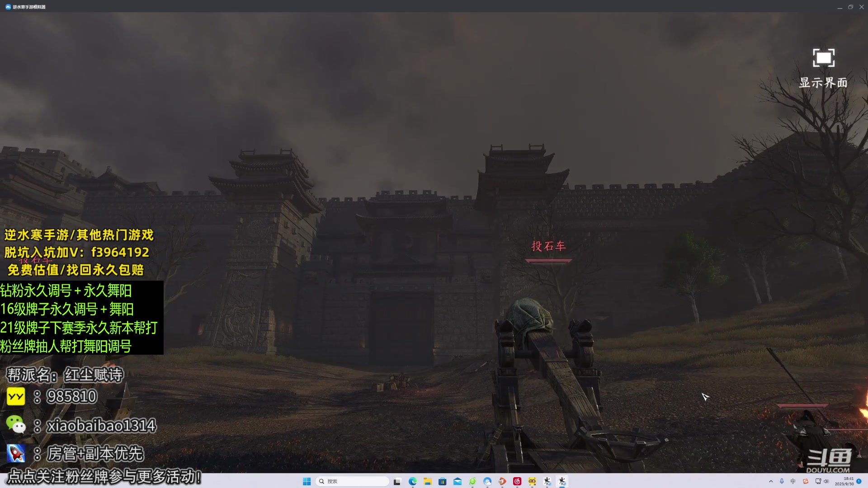868x488 pixels.
Task: Select the line 免费估值/找回永久包赔
Action: click(75, 270)
